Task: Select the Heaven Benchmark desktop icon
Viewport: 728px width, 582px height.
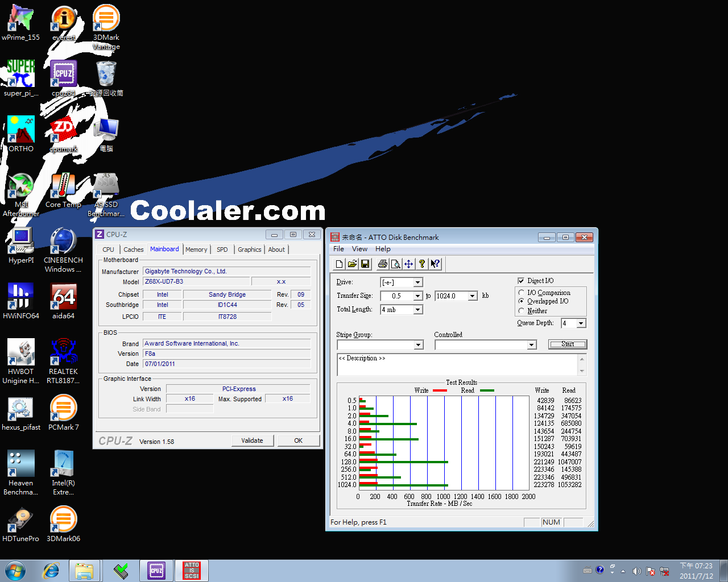Action: point(21,473)
